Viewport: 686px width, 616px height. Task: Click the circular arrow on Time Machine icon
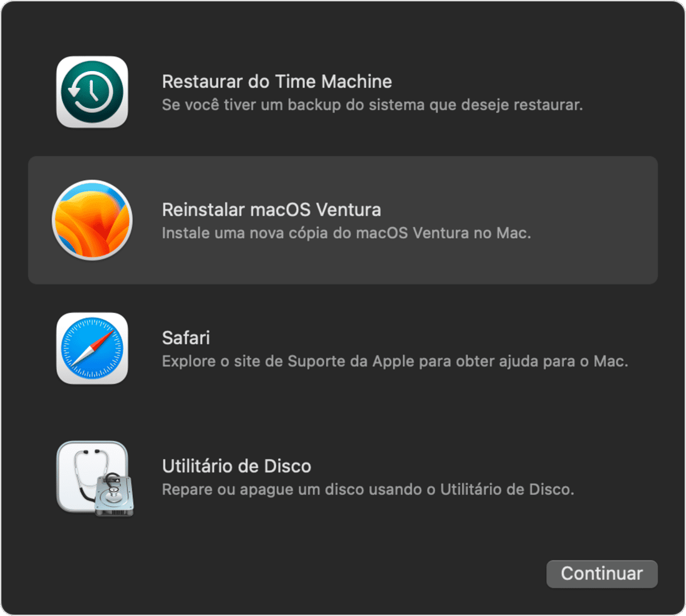point(90,92)
